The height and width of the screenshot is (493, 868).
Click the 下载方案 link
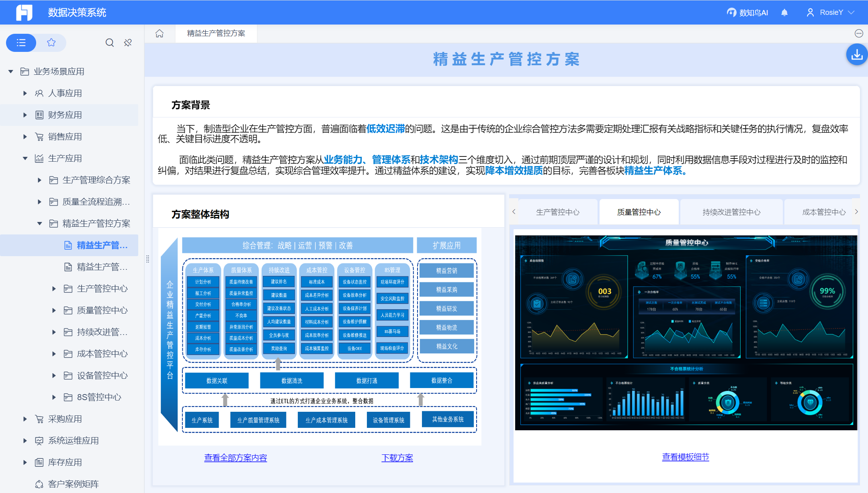(x=397, y=458)
